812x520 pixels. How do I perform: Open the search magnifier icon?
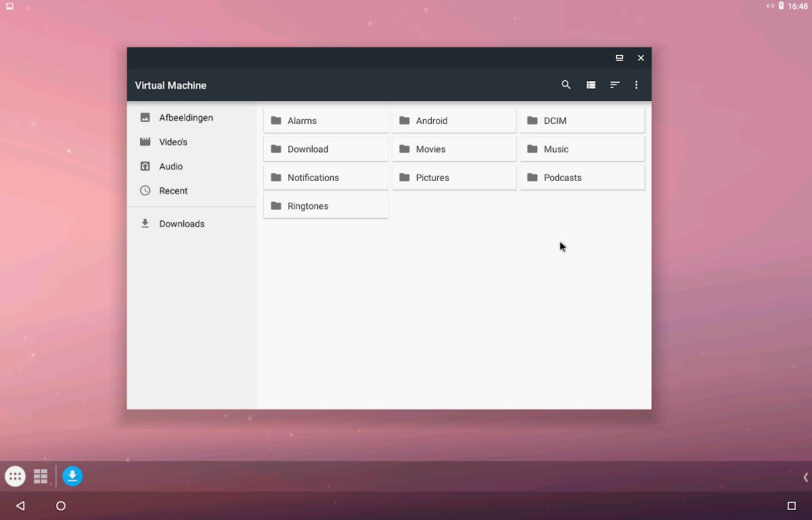pos(566,85)
